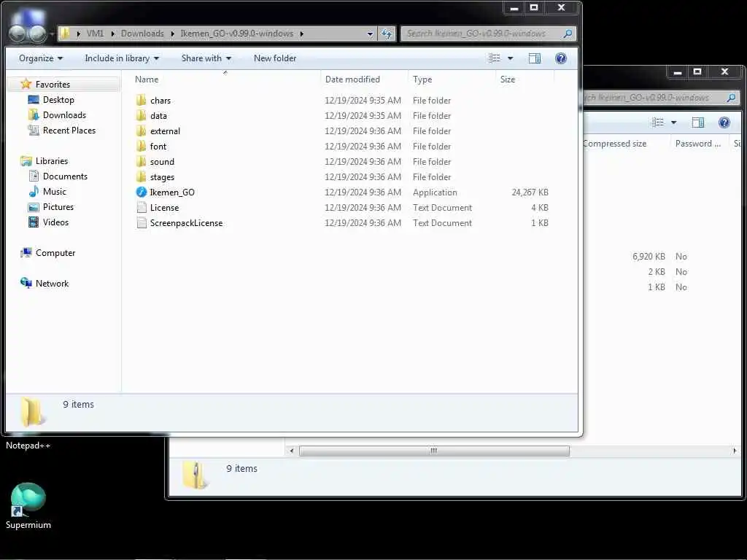747x560 pixels.
Task: Click the Notepad++ desktop label
Action: point(28,446)
